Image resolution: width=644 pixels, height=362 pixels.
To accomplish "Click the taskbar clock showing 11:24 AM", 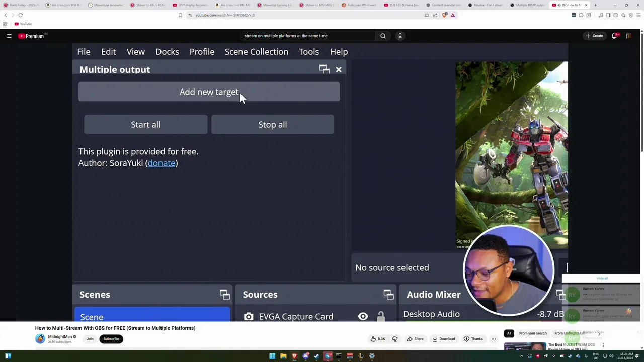I will click(x=626, y=356).
